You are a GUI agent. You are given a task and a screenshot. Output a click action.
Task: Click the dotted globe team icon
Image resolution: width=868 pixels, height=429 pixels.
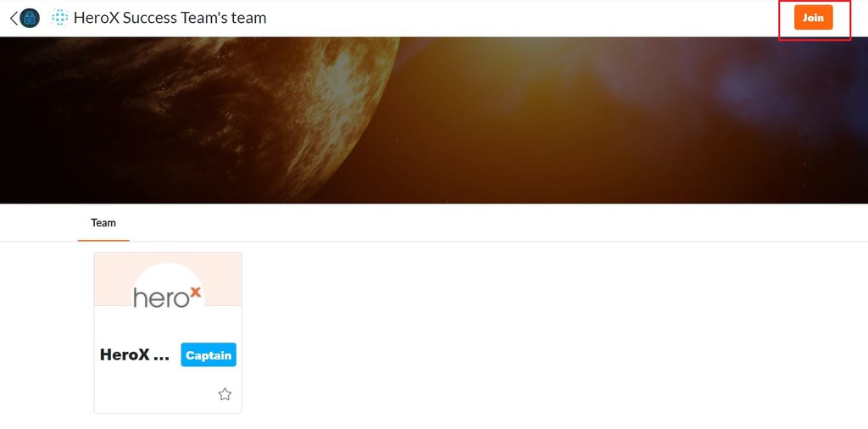coord(59,18)
